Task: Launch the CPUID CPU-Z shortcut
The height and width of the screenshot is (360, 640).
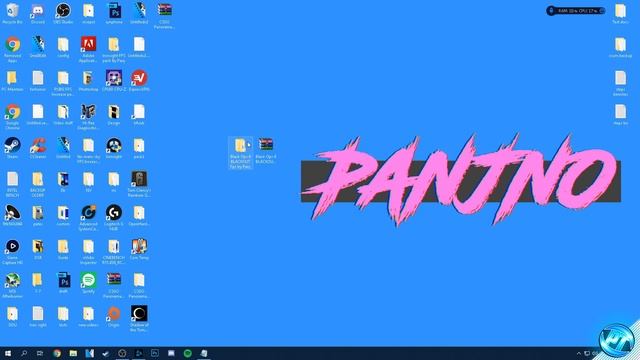Action: 113,78
